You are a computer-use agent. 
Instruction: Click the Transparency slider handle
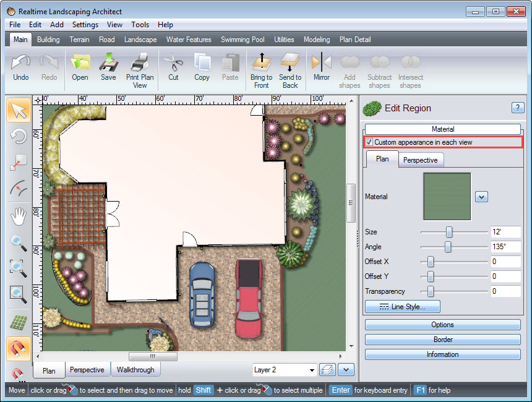tap(430, 291)
